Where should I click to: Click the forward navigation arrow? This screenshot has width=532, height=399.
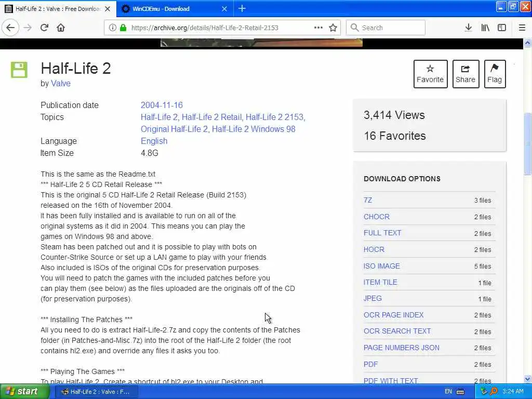point(28,28)
